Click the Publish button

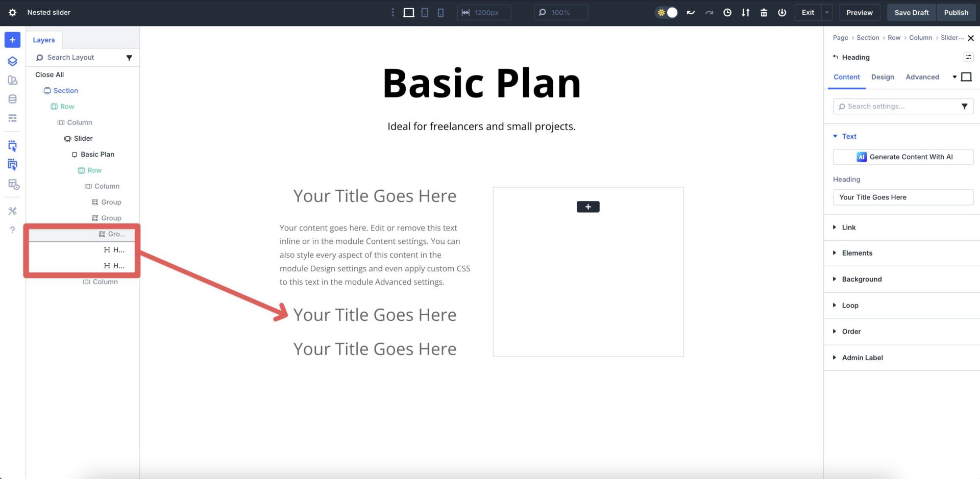955,12
